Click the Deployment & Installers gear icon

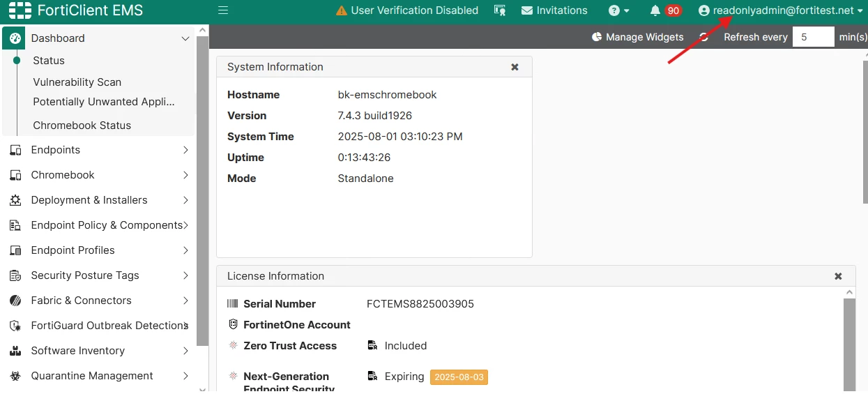tap(15, 200)
